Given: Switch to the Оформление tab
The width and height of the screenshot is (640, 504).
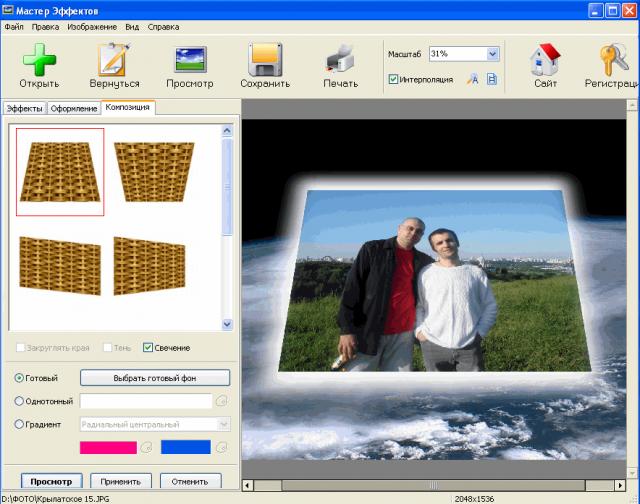Looking at the screenshot, I should pos(74,109).
